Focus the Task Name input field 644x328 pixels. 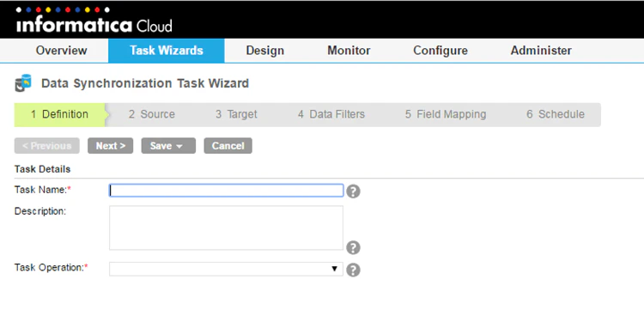pos(226,191)
